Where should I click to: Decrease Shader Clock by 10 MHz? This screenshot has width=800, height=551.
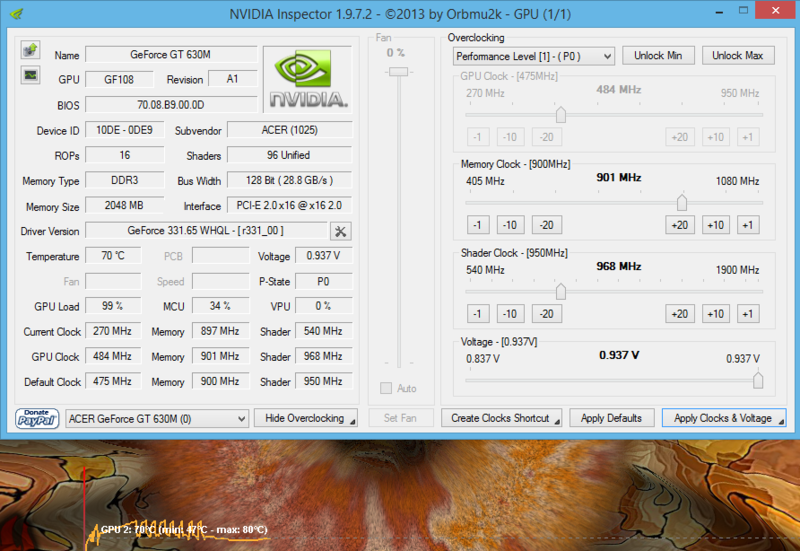510,314
